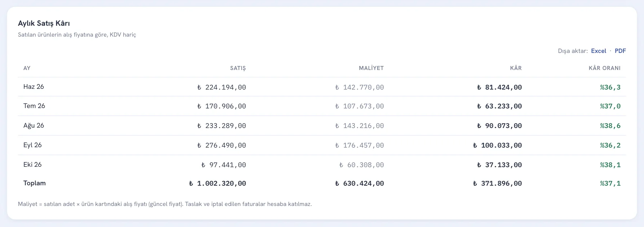Click cost value ₺ 176.457,00
Screen dimensions: 644x227
click(x=359, y=145)
